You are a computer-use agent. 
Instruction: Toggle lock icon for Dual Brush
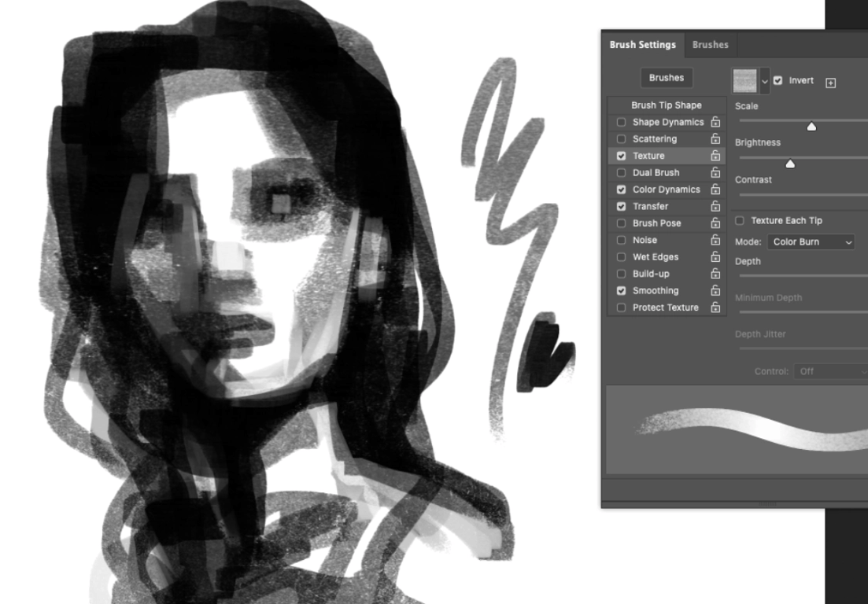[x=715, y=172]
